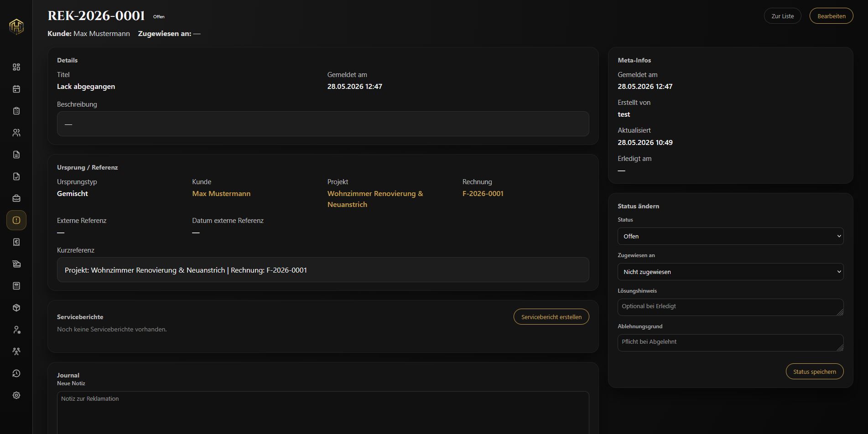Open the calendar icon in sidebar
The width and height of the screenshot is (868, 434).
(16, 89)
